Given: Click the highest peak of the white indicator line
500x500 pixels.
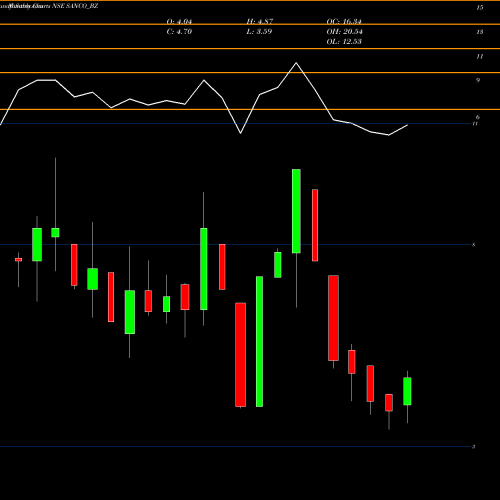Looking at the screenshot, I should pos(296,63).
